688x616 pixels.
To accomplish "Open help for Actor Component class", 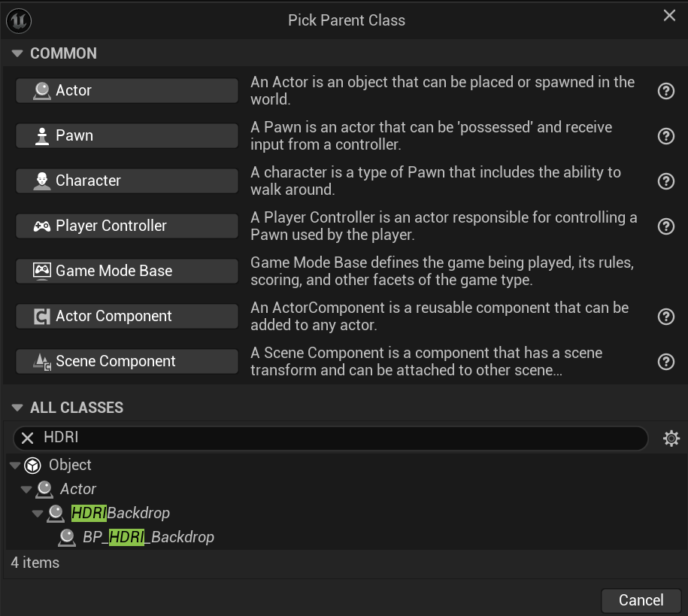I will pos(665,317).
